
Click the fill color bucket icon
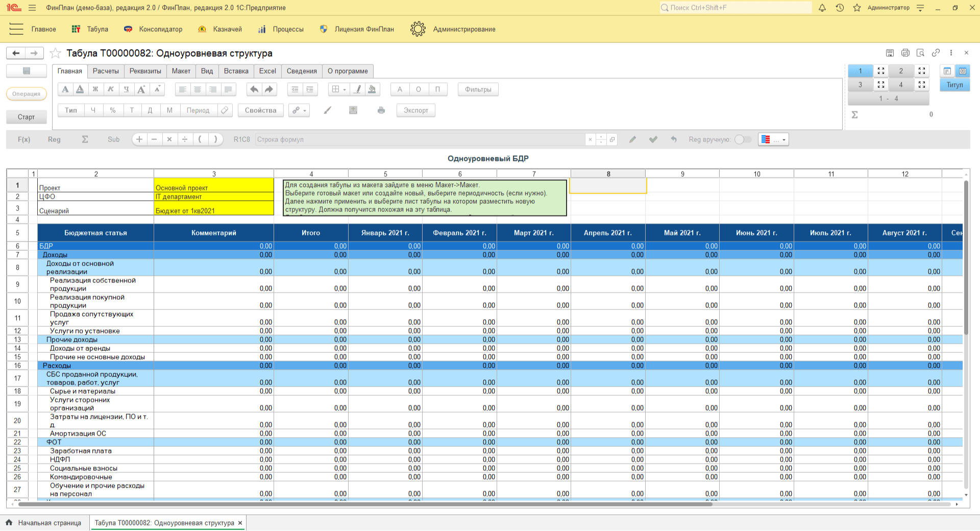coord(373,89)
